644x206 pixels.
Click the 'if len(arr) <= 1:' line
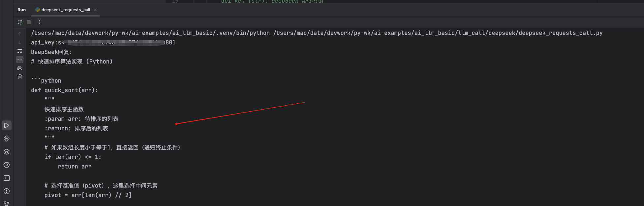click(73, 157)
